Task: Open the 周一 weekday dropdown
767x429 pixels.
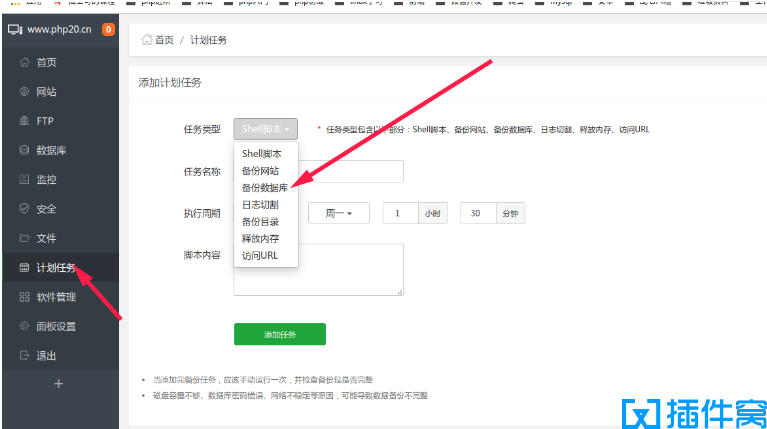Action: [x=338, y=213]
